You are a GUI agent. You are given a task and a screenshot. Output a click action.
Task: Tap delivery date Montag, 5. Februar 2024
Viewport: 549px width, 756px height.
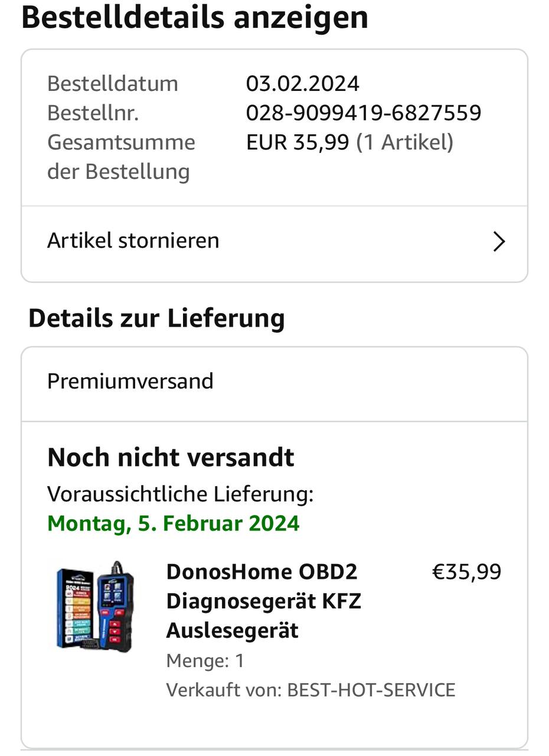click(x=173, y=523)
